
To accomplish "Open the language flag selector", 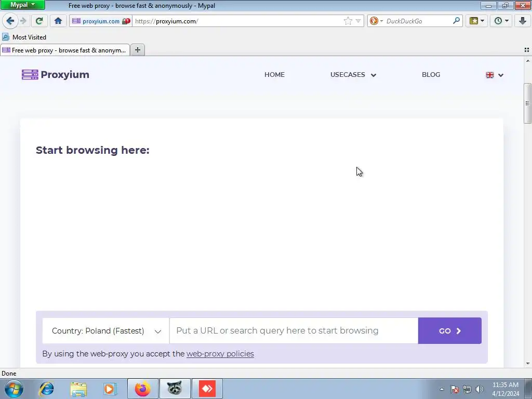I will 495,75.
